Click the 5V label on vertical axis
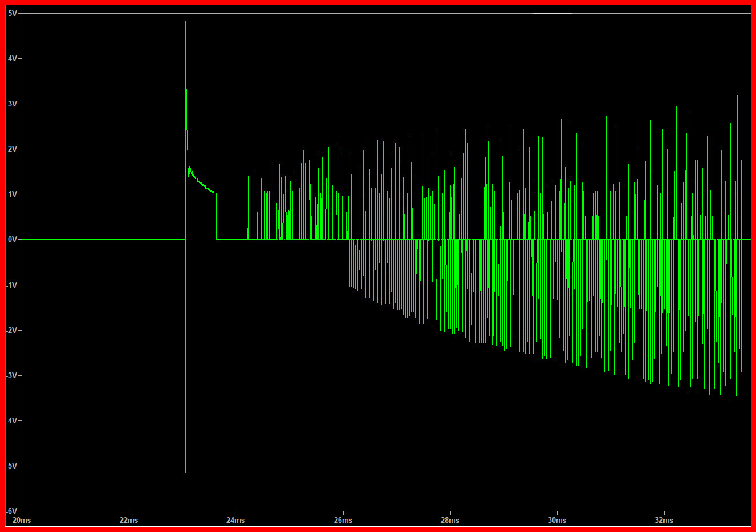Viewport: 756px width, 532px height. (x=12, y=13)
